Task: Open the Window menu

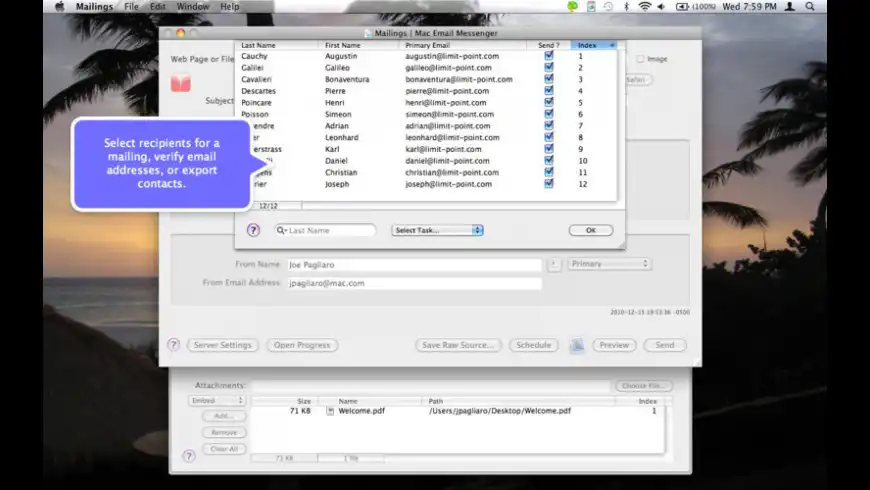Action: (x=193, y=7)
